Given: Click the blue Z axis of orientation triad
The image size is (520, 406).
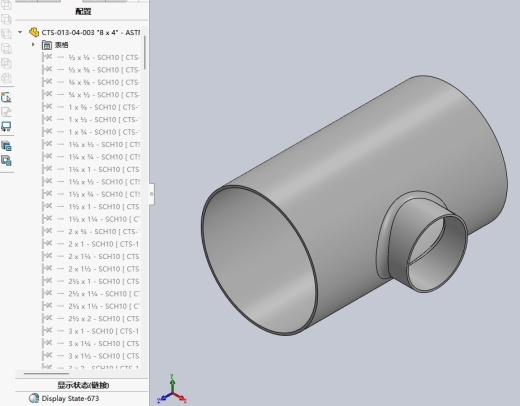Looking at the screenshot, I should (164, 397).
